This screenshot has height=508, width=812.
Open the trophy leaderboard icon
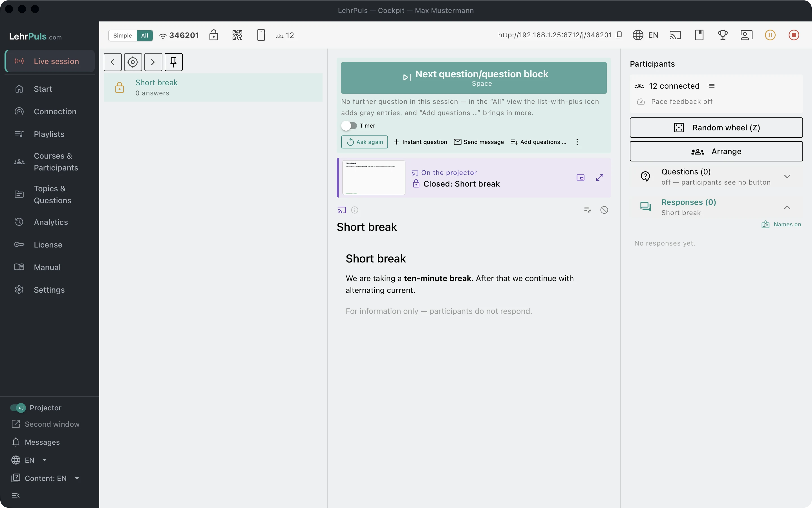[723, 35]
